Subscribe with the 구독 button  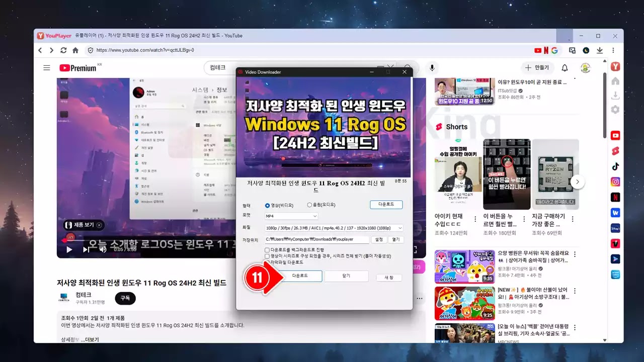tap(125, 298)
